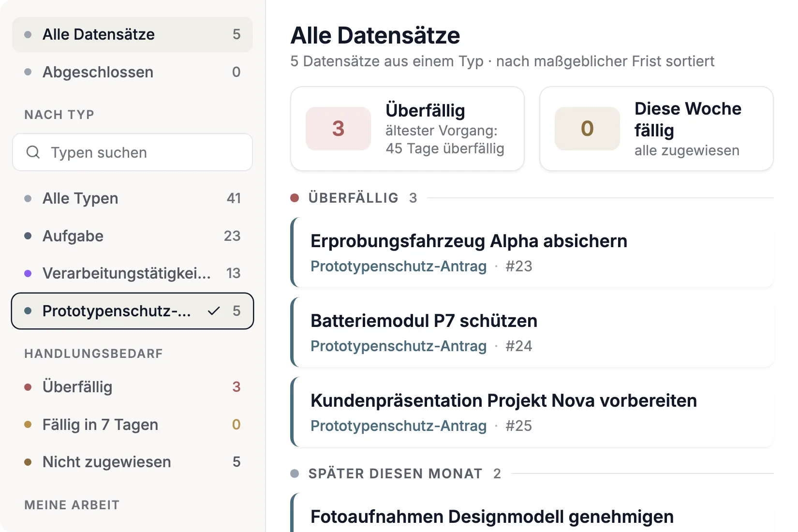This screenshot has width=798, height=532.
Task: Open Batteriemodul P7 schützen record
Action: point(532,332)
